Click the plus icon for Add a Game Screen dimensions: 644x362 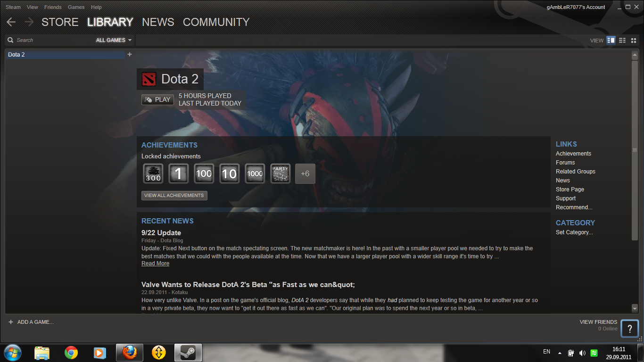point(11,322)
